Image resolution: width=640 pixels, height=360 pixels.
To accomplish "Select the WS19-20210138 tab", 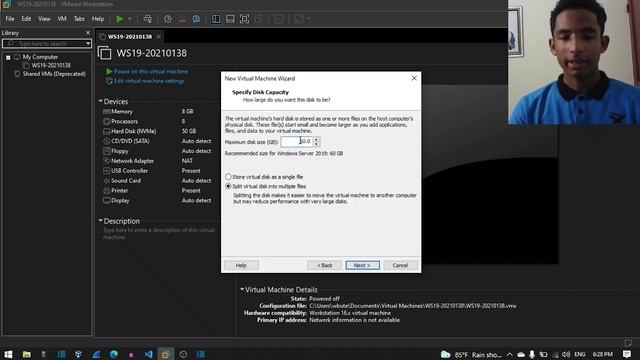I will (x=130, y=37).
